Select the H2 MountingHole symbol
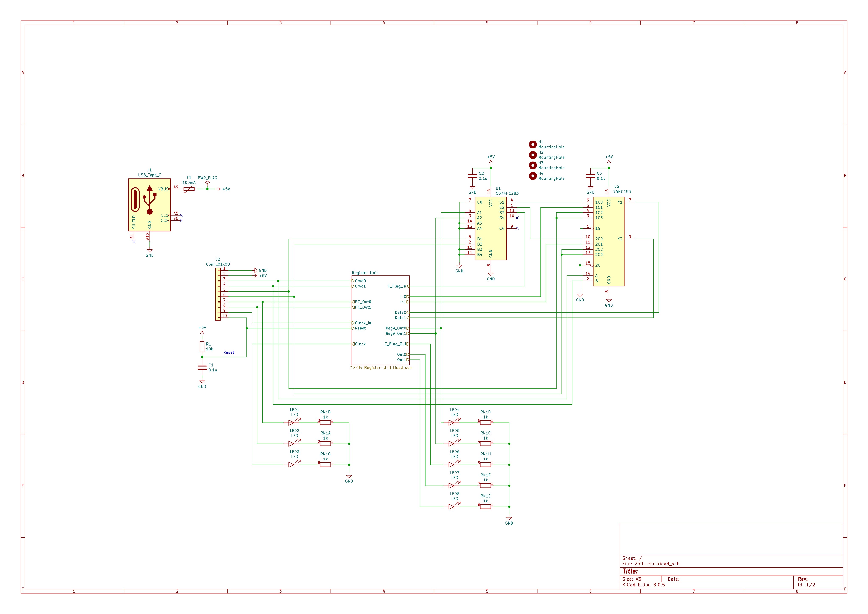868x614 pixels. point(533,155)
